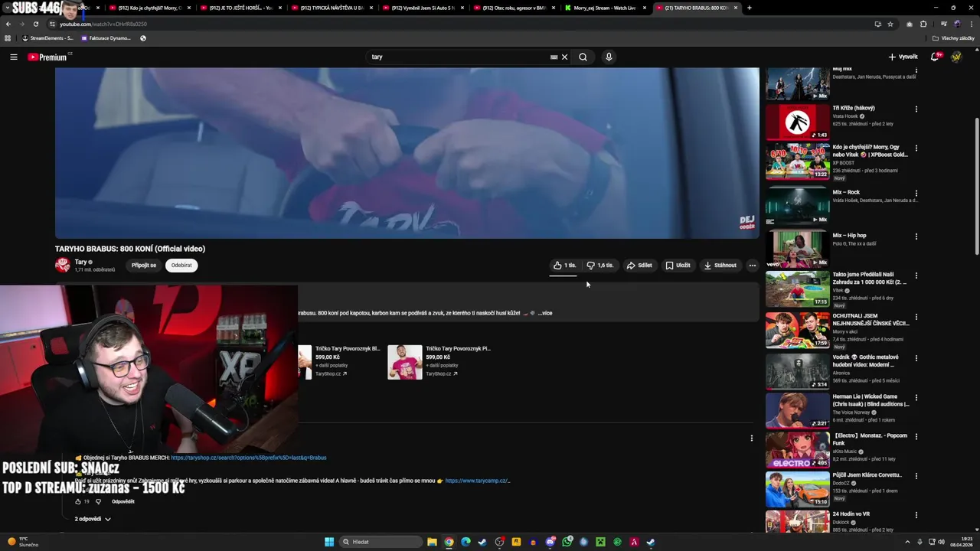Clear the search box with X icon
980x551 pixels.
click(564, 57)
